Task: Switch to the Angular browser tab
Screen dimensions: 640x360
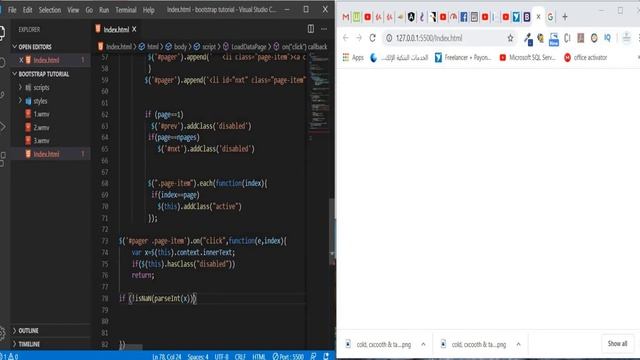Action: pyautogui.click(x=411, y=17)
